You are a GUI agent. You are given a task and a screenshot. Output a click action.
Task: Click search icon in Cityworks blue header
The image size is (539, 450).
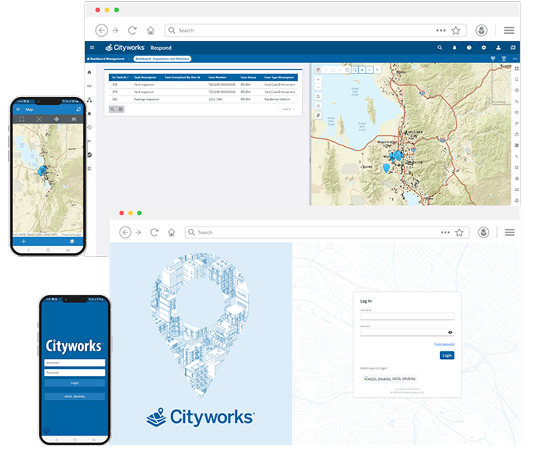[440, 48]
